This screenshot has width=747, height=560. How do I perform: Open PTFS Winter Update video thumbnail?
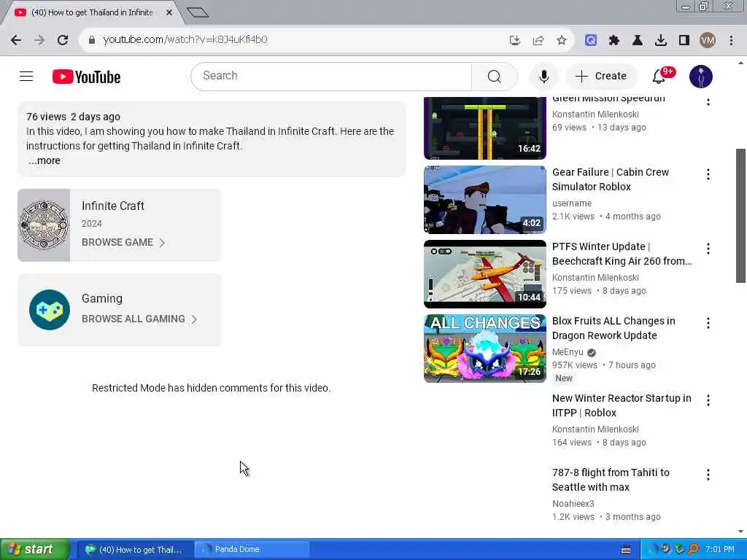click(x=485, y=274)
